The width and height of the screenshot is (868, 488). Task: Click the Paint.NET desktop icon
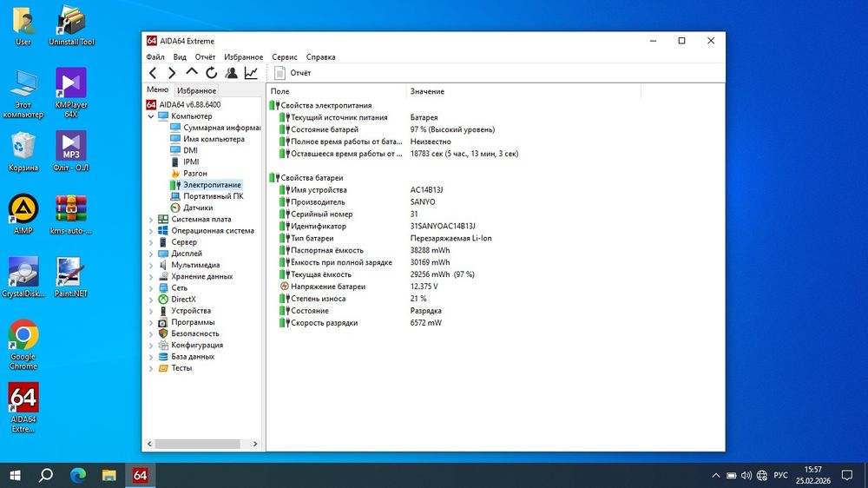pos(71,276)
